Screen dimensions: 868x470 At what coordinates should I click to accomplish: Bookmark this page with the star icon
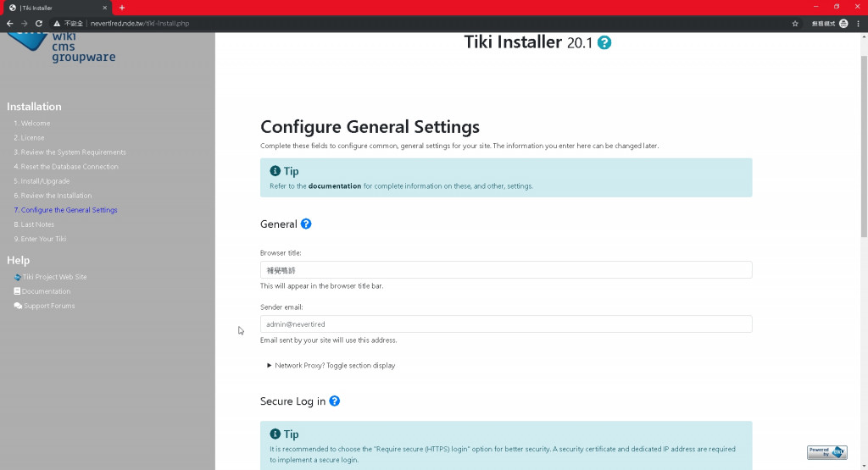[795, 23]
